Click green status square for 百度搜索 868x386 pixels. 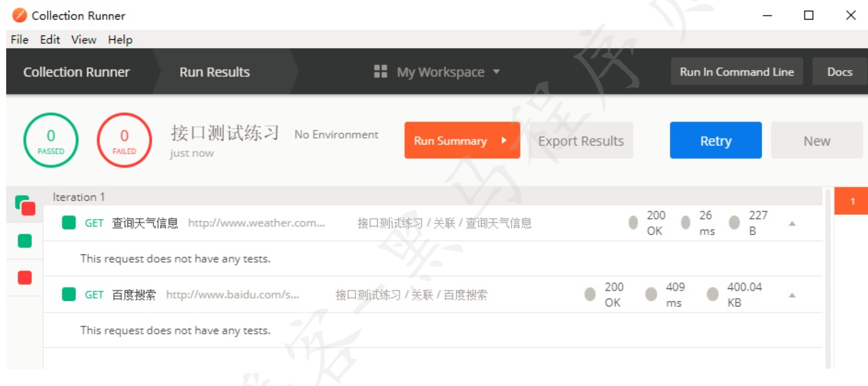pyautogui.click(x=69, y=294)
